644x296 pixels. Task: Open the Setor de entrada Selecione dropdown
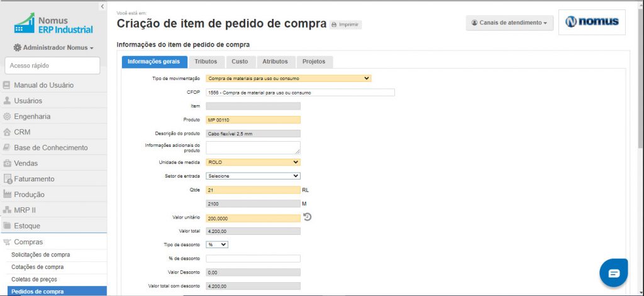[x=253, y=176]
